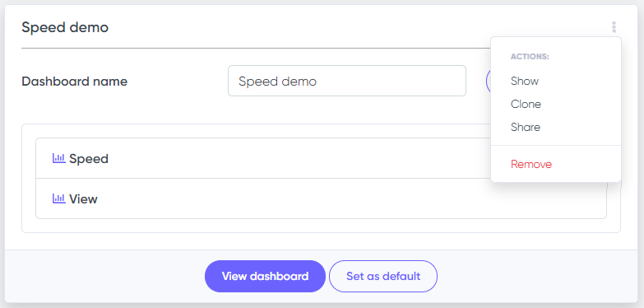The height and width of the screenshot is (308, 644).
Task: Select the red Remove option
Action: tap(531, 164)
